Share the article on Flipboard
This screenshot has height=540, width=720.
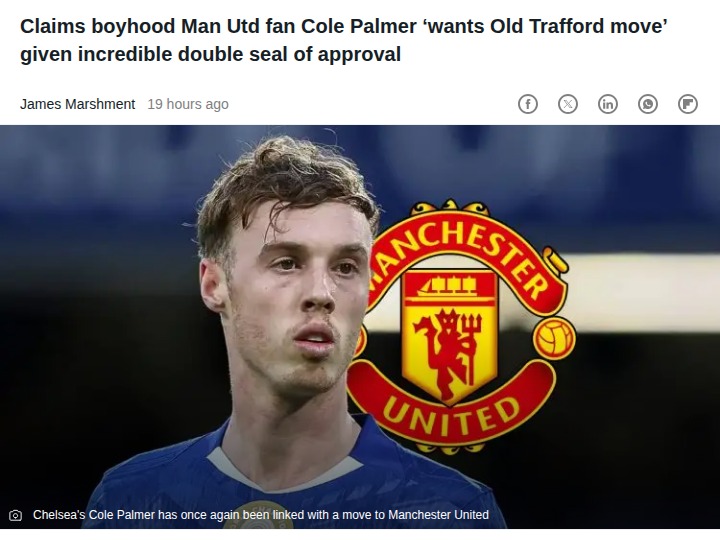(x=687, y=104)
